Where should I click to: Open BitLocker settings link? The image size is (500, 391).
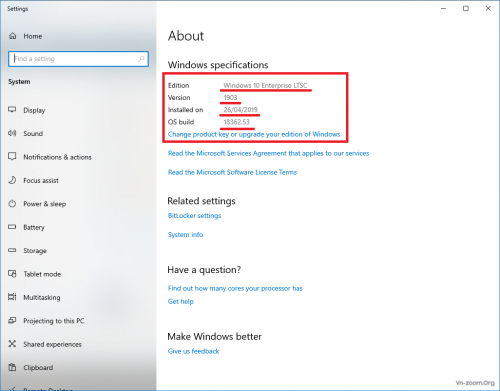coord(194,216)
